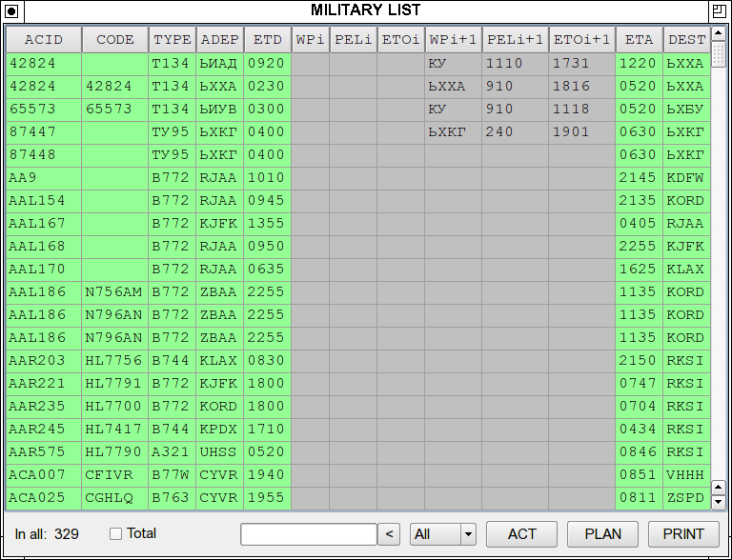Click the lower scroll-up arrow above the bottom arrow
Screen dimensions: 732x560
click(718, 488)
